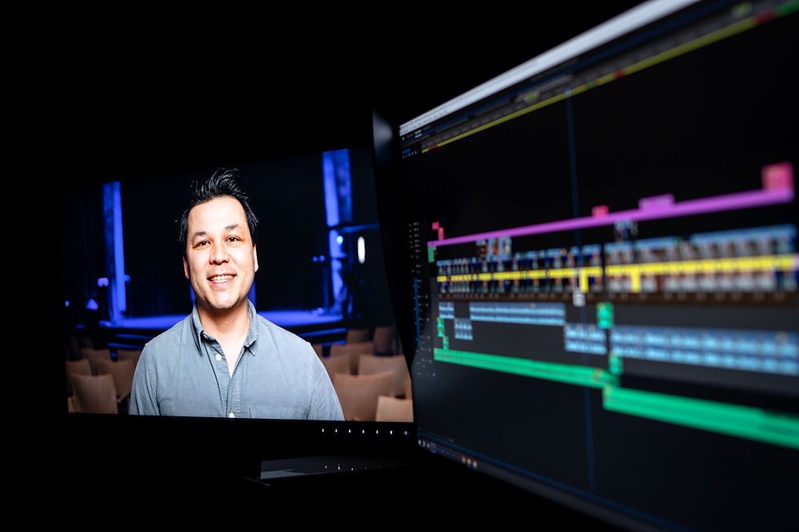Select the light purple clip sitting atop the purple bar
The image size is (799, 532).
[x=656, y=201]
